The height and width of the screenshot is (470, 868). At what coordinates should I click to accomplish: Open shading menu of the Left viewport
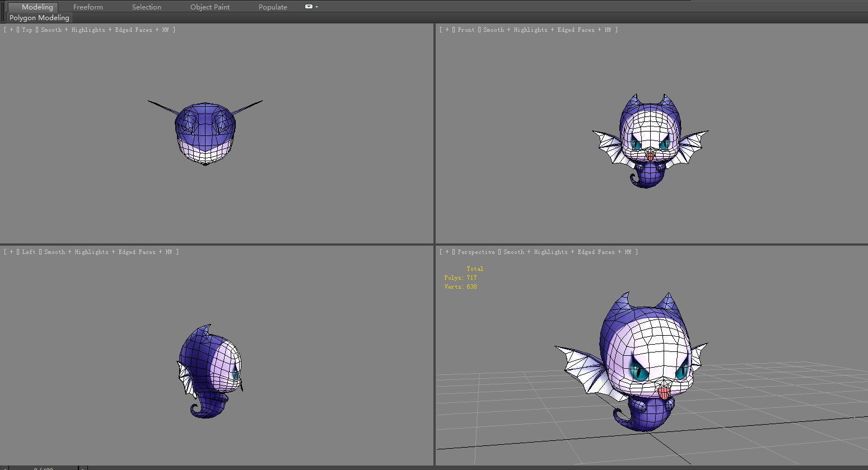click(108, 252)
